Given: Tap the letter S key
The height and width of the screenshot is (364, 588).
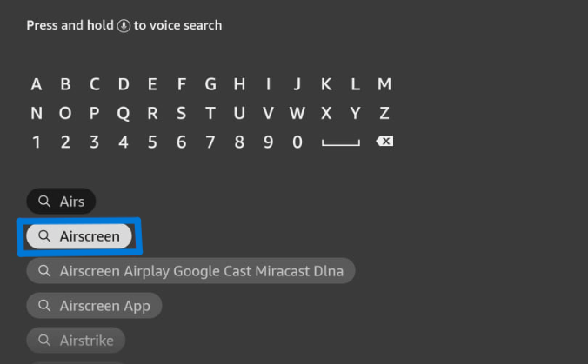Looking at the screenshot, I should pos(181,113).
